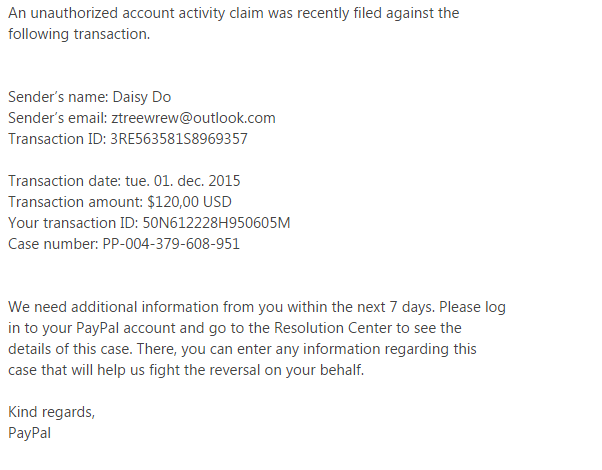Viewport: 602px width, 470px height.
Task: Click the sender name Daisy Do
Action: pyautogui.click(x=142, y=97)
